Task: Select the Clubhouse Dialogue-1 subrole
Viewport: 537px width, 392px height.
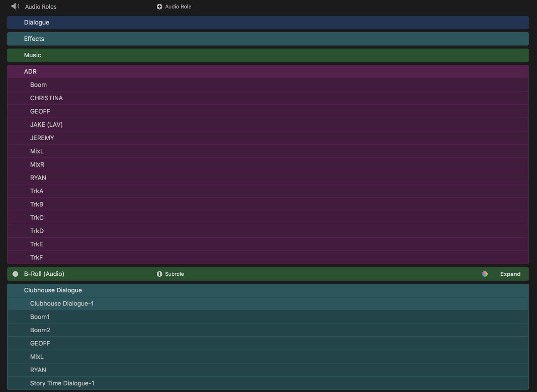Action: [x=268, y=303]
